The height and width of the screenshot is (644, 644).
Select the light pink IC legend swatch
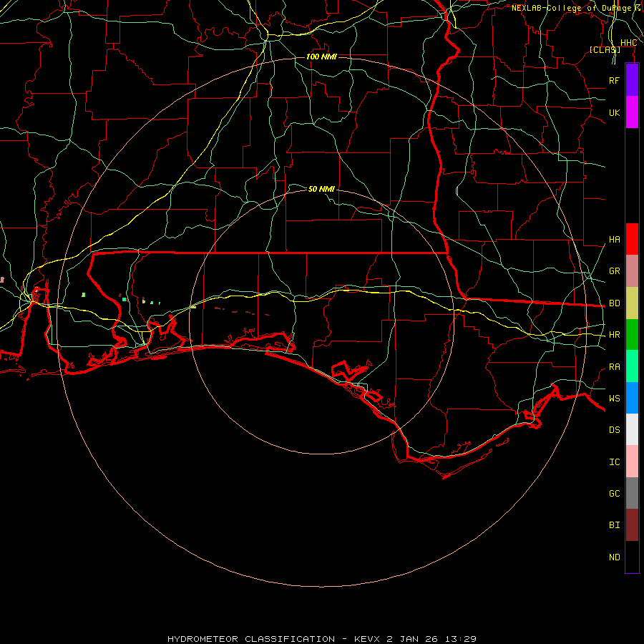tap(632, 462)
